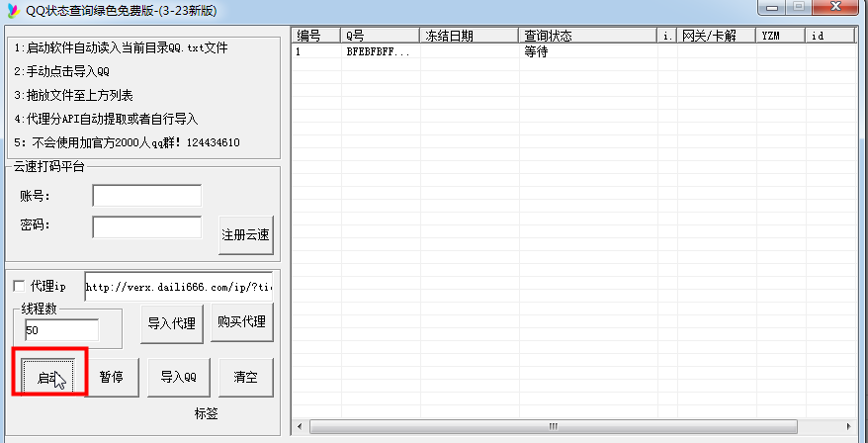Click the 导入代理 button

[x=172, y=322]
